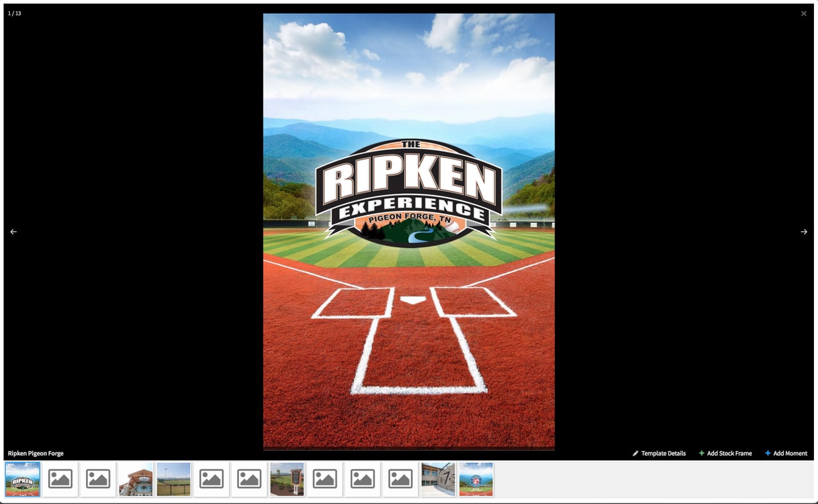The width and height of the screenshot is (818, 504).
Task: Go to the previous frame arrow
Action: coord(13,231)
